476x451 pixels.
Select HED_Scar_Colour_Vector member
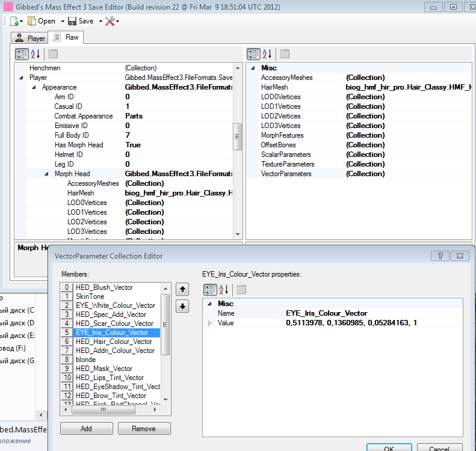(111, 324)
